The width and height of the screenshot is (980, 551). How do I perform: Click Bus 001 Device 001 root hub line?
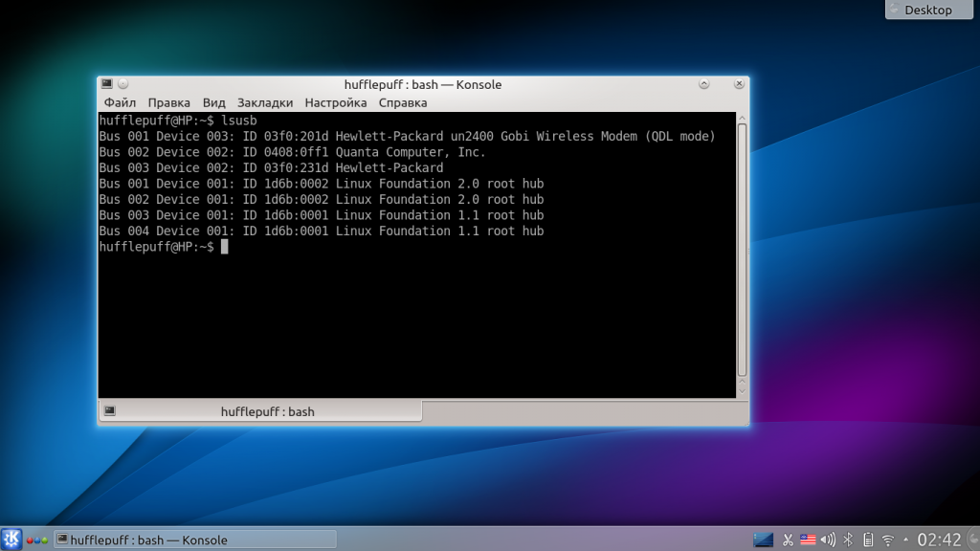tap(322, 184)
